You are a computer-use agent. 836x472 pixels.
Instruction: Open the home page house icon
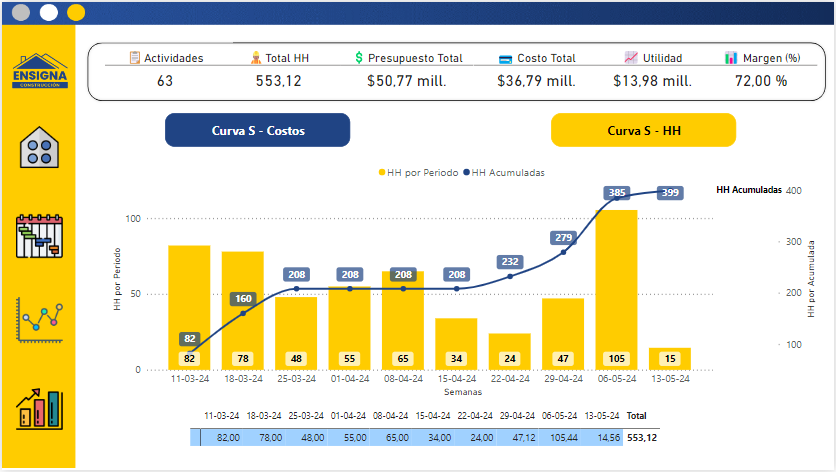[x=41, y=149]
